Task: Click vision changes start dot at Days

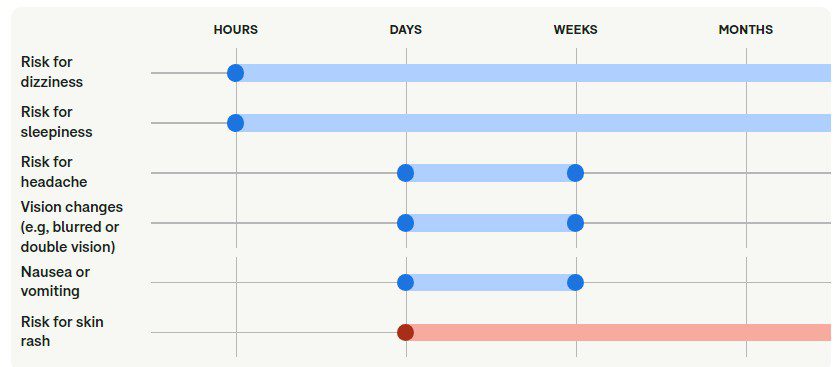Action: point(406,223)
